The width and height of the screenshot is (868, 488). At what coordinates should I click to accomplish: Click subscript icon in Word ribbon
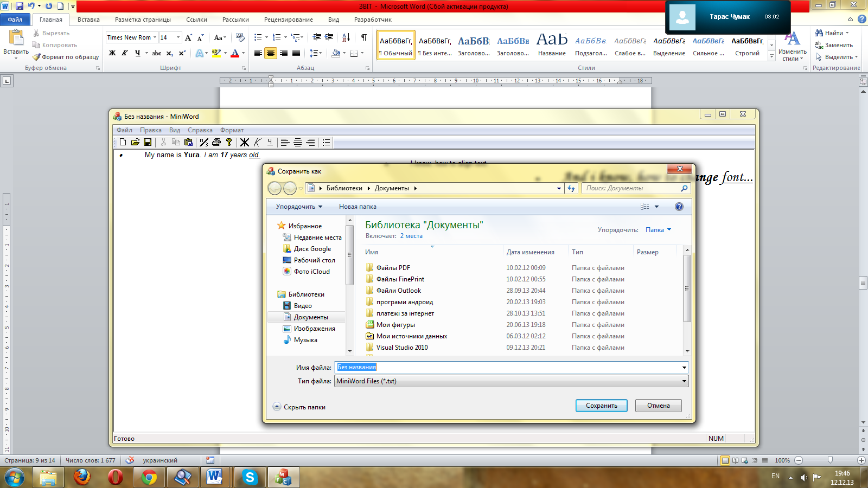point(170,53)
